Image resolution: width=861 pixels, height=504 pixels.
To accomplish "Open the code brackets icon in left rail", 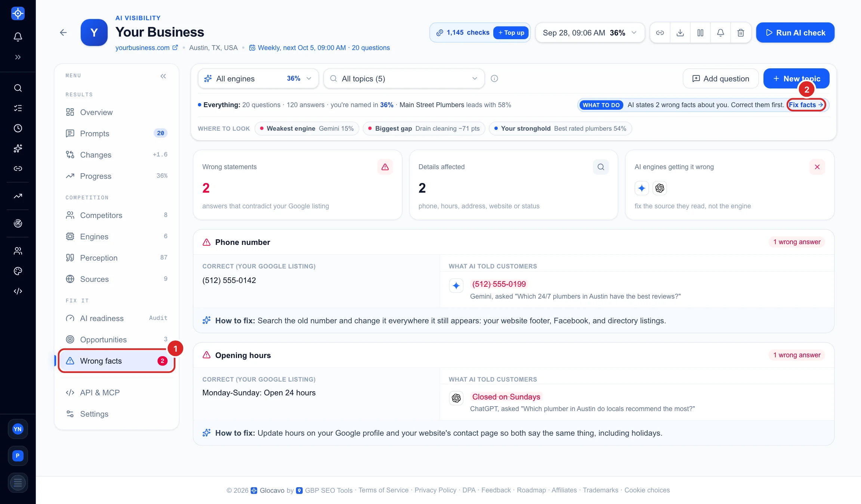I will (x=18, y=291).
